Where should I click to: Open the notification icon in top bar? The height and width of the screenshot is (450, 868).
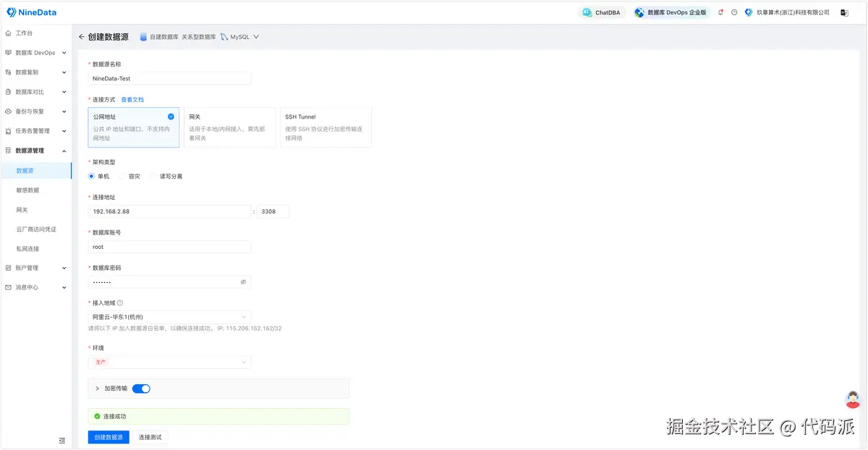point(720,12)
